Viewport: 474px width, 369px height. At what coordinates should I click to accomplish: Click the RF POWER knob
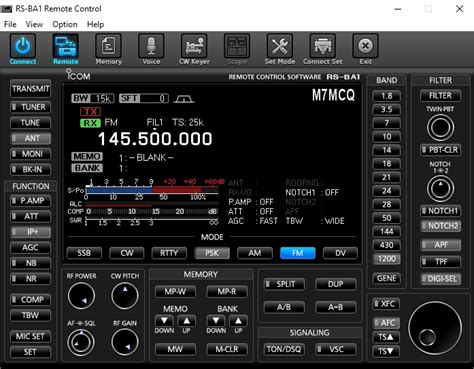81,296
